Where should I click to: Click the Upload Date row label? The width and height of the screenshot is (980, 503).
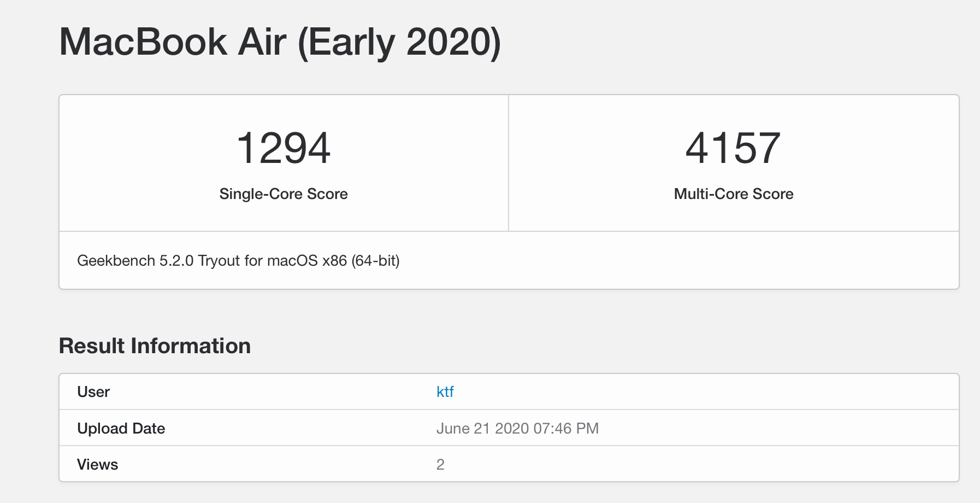121,429
